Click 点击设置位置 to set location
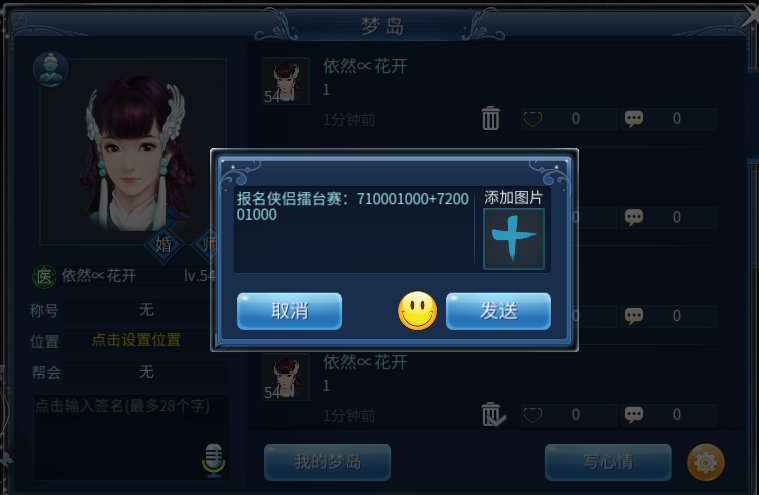 click(x=137, y=340)
